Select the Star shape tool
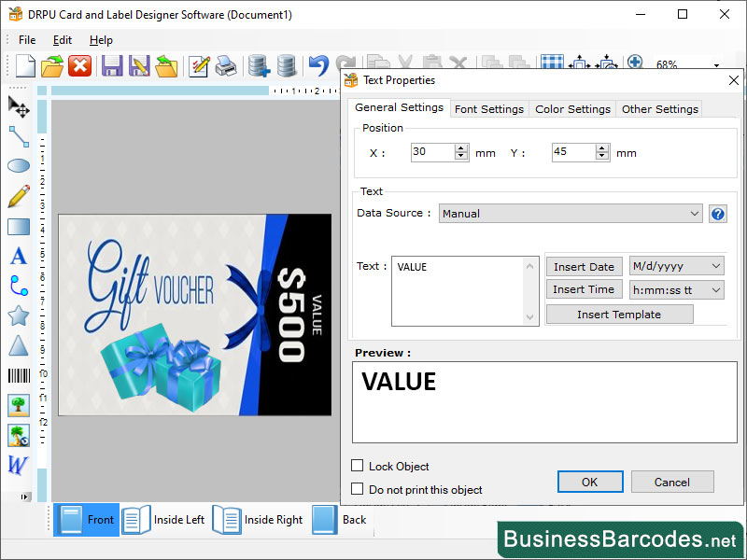 pyautogui.click(x=19, y=315)
